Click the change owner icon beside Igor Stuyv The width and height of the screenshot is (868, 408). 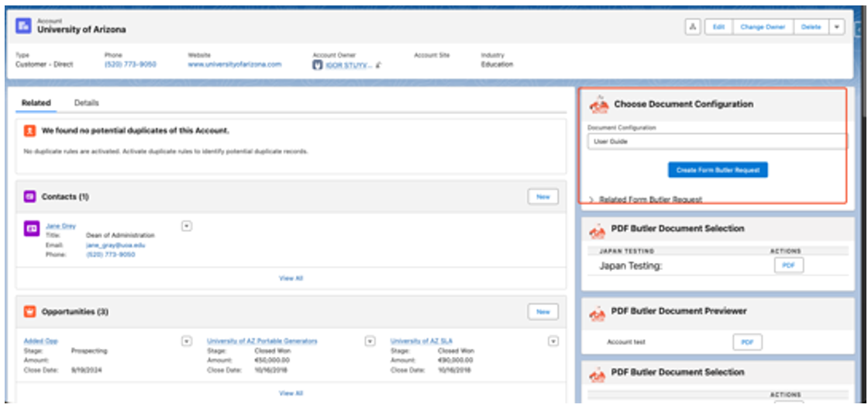point(377,65)
